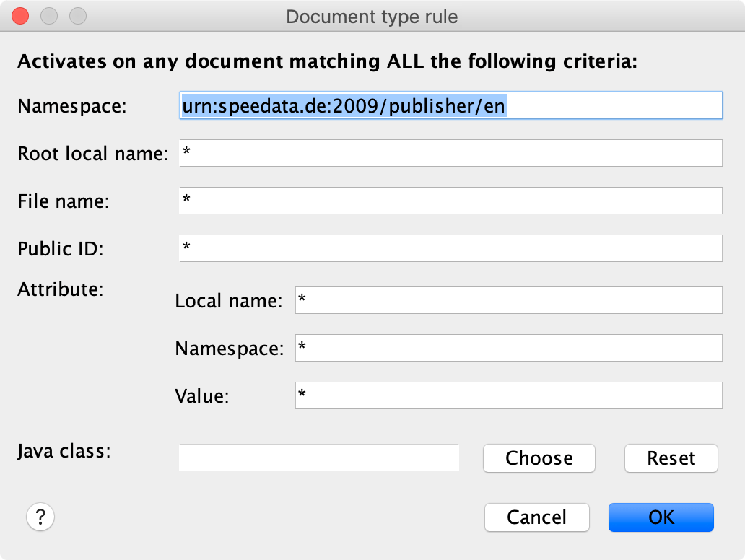This screenshot has height=560, width=745.
Task: Click the green zoom button
Action: [x=78, y=15]
